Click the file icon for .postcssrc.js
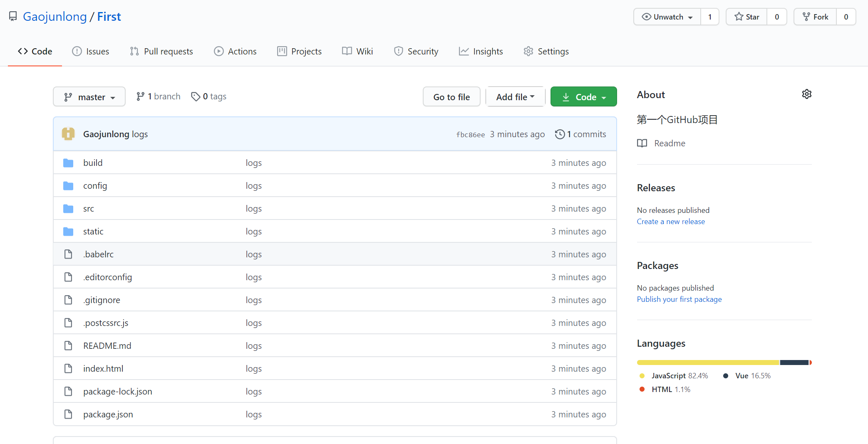 tap(68, 323)
